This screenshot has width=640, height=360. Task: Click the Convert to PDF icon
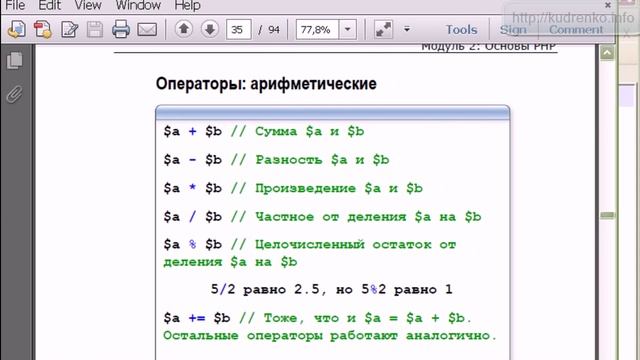42,29
